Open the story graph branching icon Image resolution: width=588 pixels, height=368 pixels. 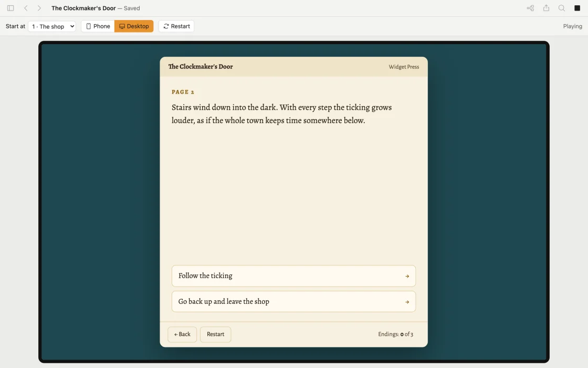pos(530,8)
